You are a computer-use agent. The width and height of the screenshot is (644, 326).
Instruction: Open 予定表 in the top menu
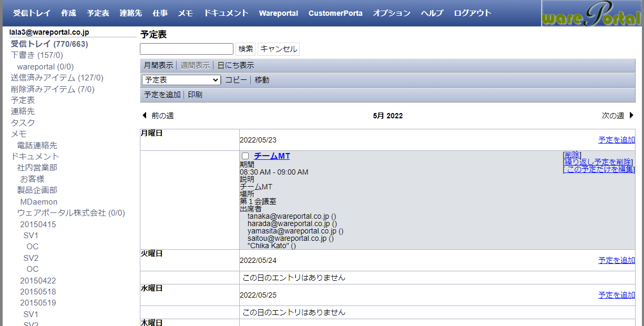click(98, 13)
